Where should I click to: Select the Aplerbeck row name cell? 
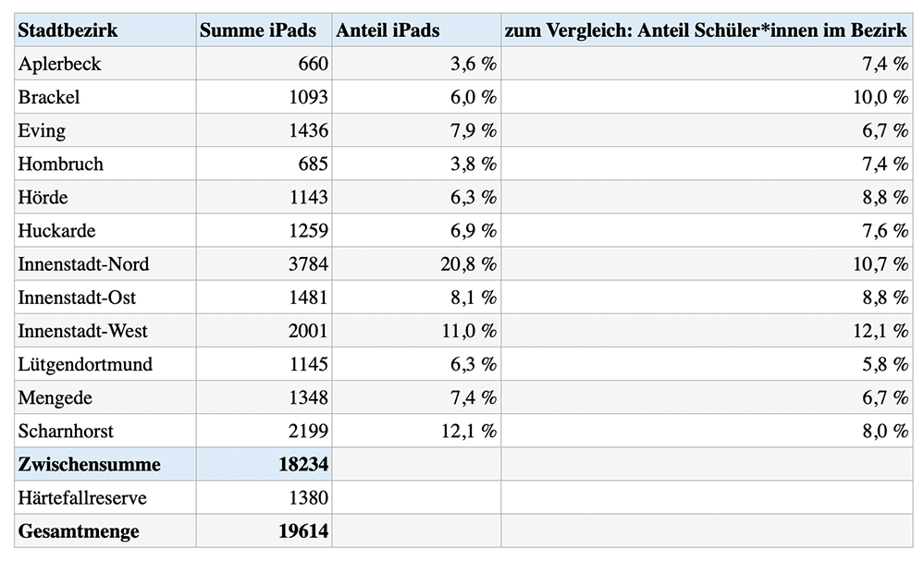(105, 64)
